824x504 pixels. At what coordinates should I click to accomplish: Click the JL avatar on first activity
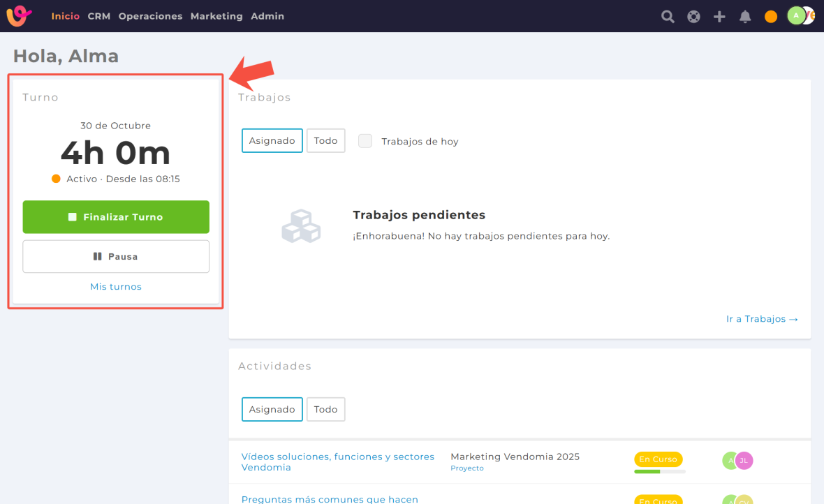744,461
